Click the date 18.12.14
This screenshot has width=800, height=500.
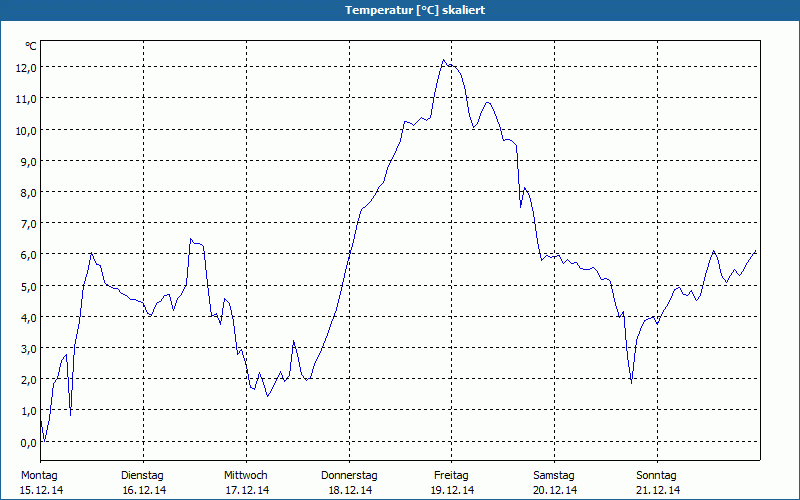pyautogui.click(x=351, y=490)
